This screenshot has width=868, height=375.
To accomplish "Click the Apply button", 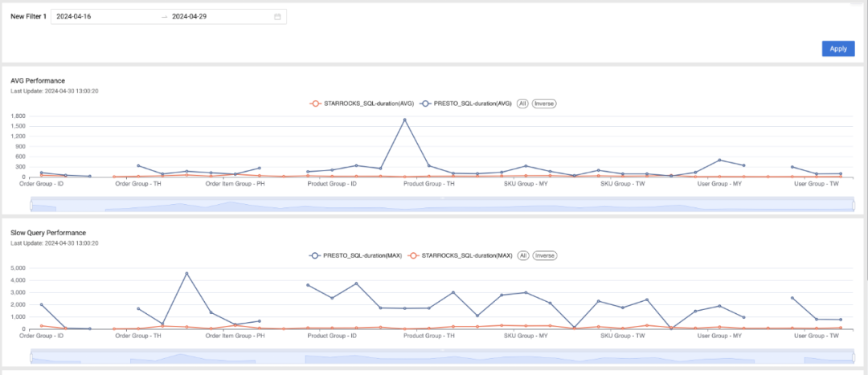I will [838, 49].
